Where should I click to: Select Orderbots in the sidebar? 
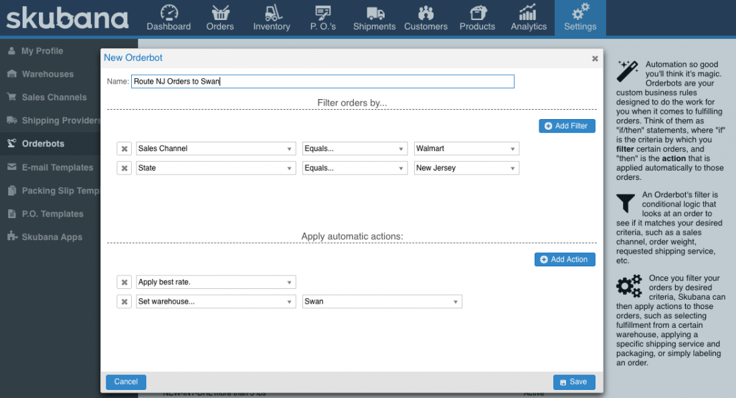pyautogui.click(x=43, y=144)
